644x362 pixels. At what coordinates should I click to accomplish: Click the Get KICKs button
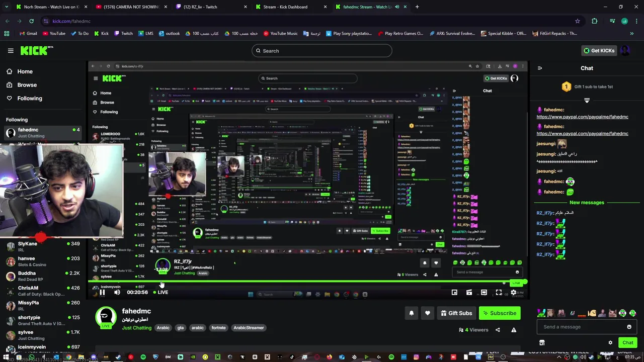598,50
